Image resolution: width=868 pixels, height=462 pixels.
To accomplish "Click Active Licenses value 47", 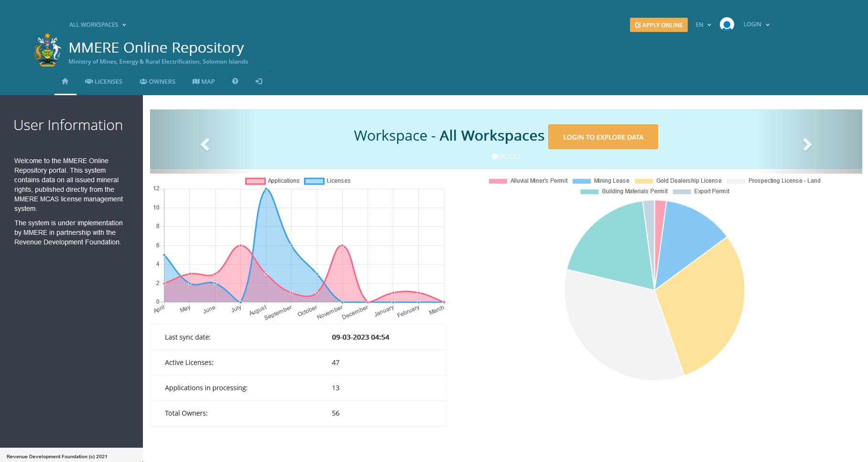I will [336, 363].
